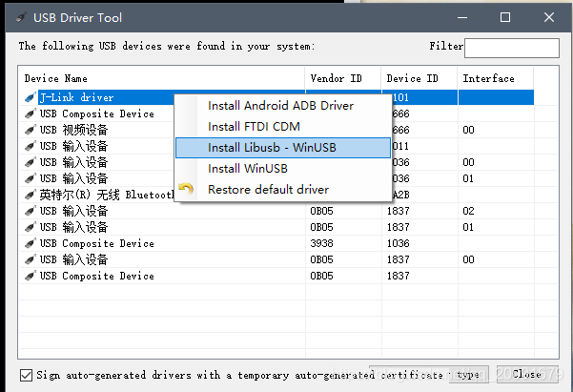Choose Install Android ADB Driver
Image resolution: width=573 pixels, height=392 pixels.
280,106
